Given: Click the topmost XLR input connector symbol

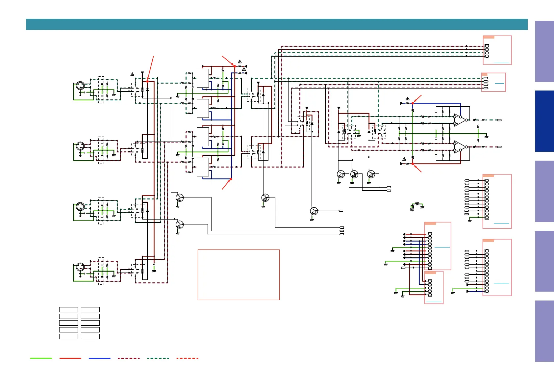Looking at the screenshot, I should 80,86.
